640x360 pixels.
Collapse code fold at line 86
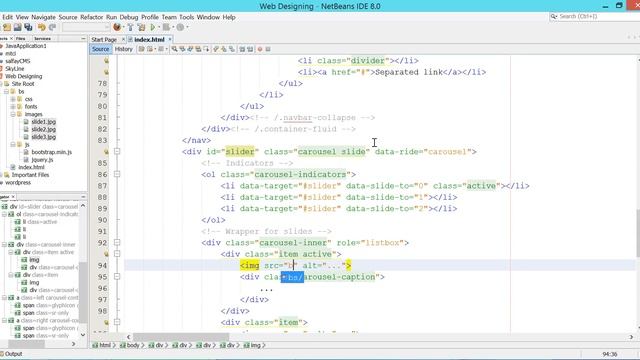pos(117,174)
